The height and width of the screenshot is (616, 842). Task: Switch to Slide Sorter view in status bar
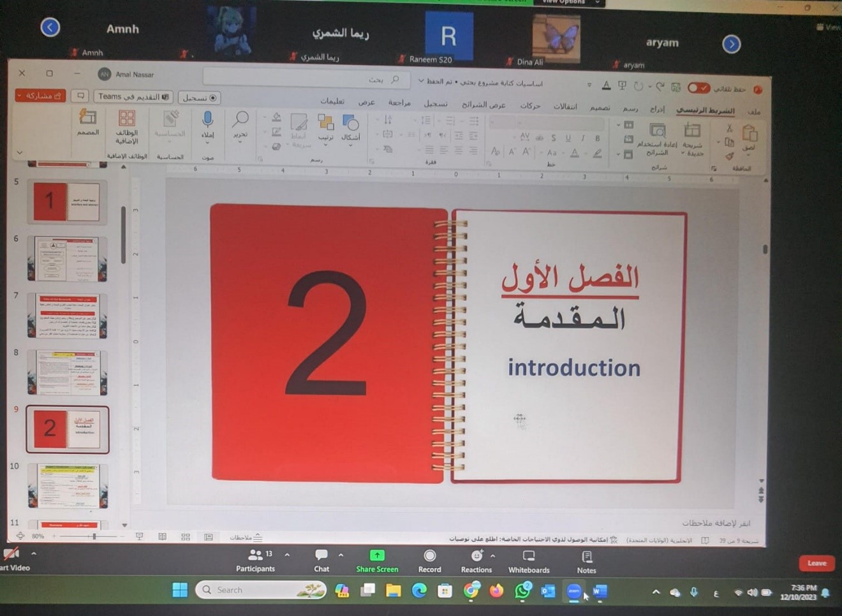point(185,538)
